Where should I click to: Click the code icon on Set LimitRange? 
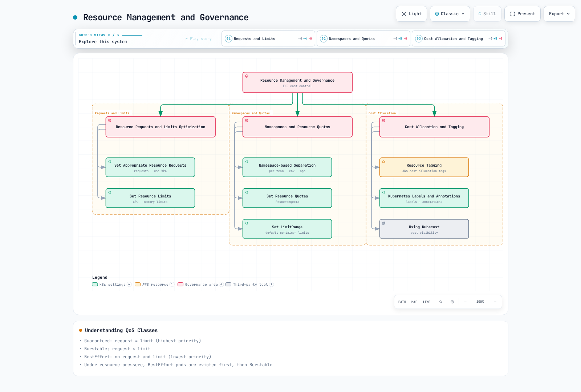[x=247, y=223]
